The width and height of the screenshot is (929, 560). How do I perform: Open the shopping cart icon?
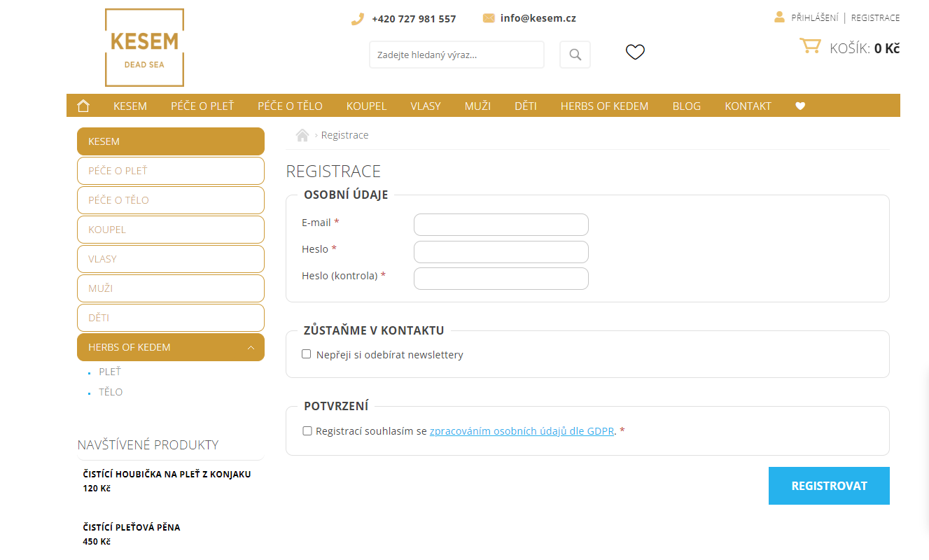coord(810,46)
